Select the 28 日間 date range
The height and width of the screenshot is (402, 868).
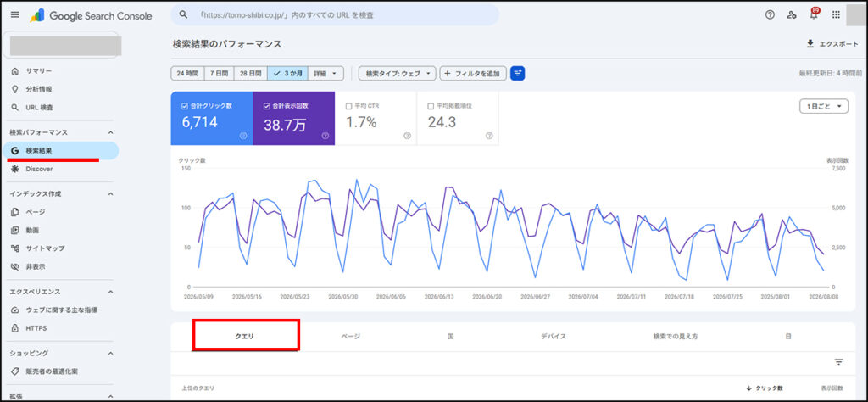pyautogui.click(x=250, y=73)
